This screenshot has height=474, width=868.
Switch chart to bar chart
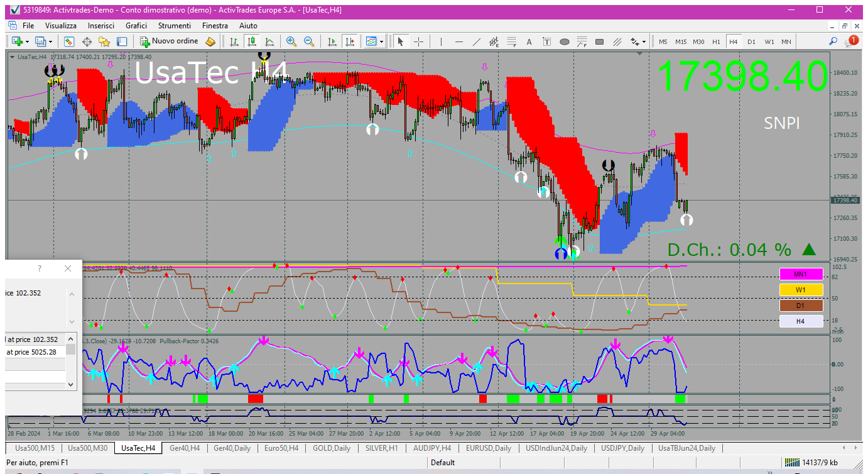[x=234, y=41]
